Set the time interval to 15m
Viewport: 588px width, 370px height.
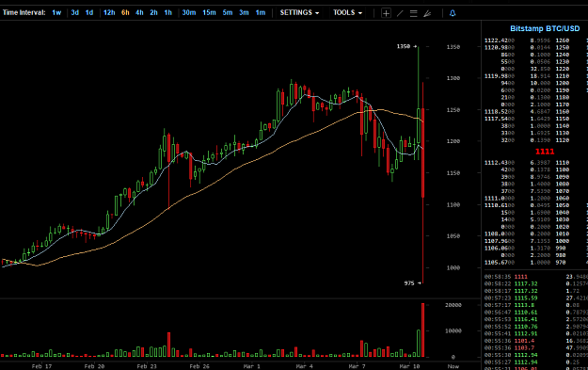(x=209, y=13)
